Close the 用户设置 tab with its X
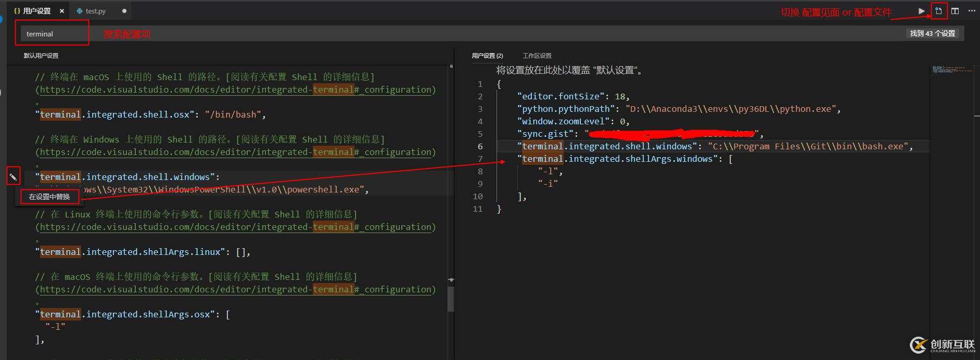The image size is (980, 360). [x=61, y=11]
